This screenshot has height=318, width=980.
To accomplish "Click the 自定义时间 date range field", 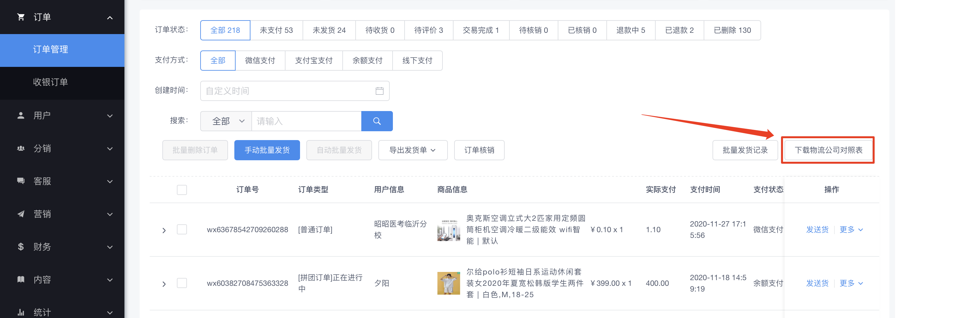I will pos(295,91).
